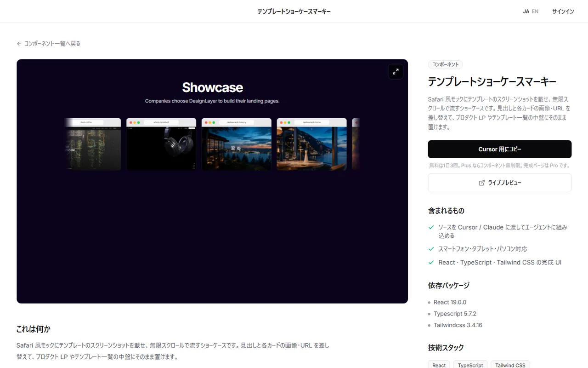Click the header title テンプレートショーケースマーキー
Image resolution: width=588 pixels, height=368 pixels.
[x=294, y=11]
